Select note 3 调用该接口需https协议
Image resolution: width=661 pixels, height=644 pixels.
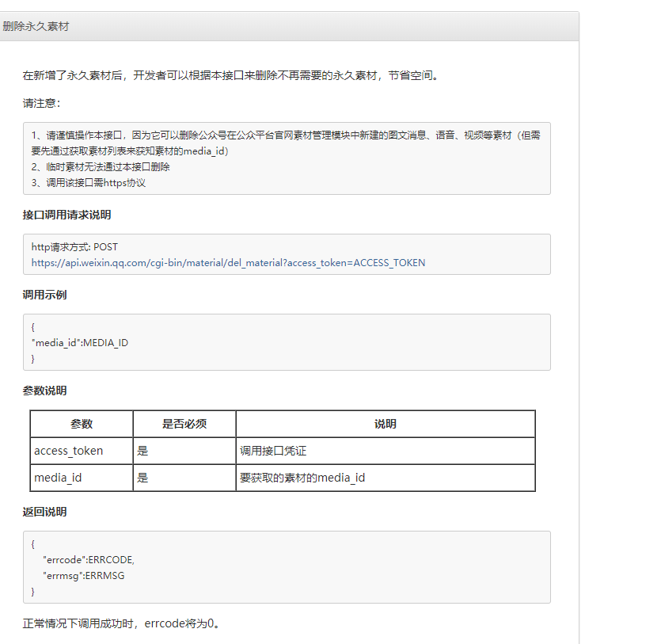pyautogui.click(x=89, y=183)
